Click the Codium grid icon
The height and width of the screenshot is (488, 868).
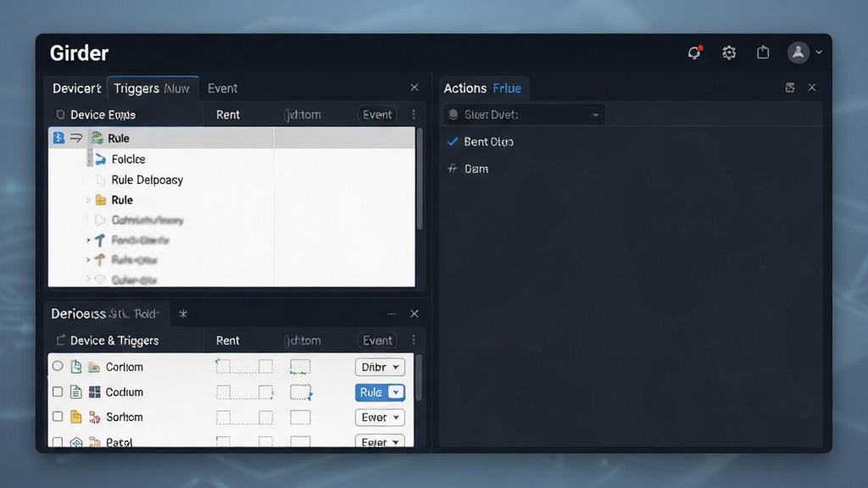point(95,392)
